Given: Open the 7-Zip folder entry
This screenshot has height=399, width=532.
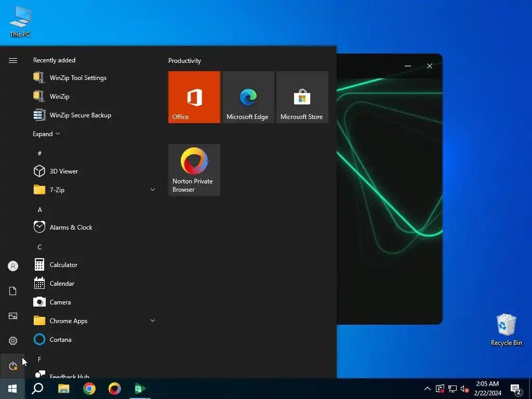Looking at the screenshot, I should coord(95,190).
